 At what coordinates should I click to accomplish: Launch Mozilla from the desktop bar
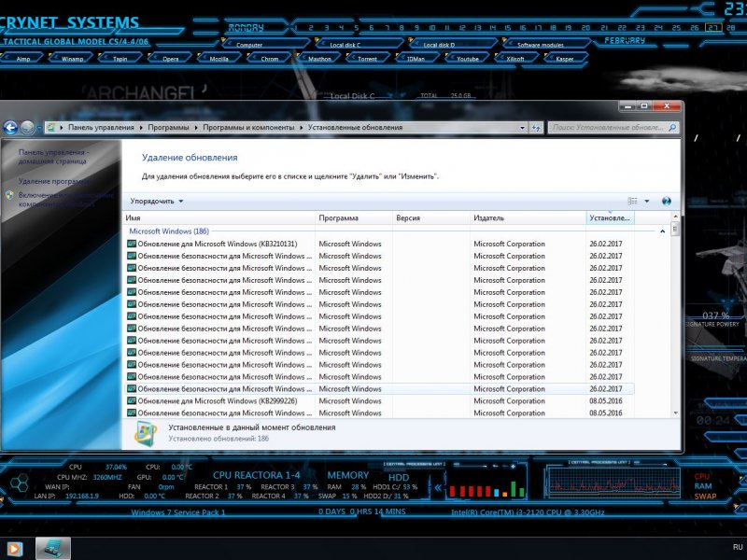[219, 59]
